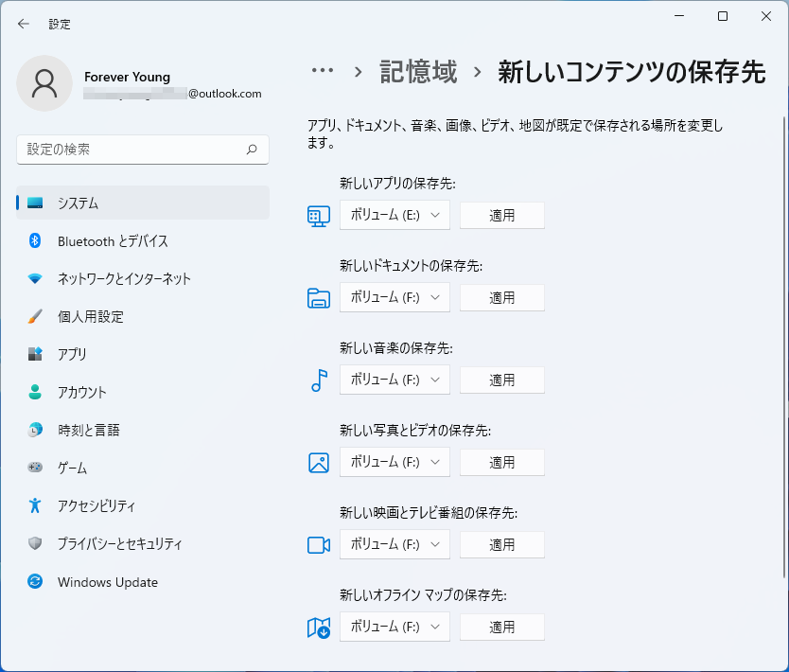
Task: Click 適用 next to the new apps location
Action: (501, 215)
